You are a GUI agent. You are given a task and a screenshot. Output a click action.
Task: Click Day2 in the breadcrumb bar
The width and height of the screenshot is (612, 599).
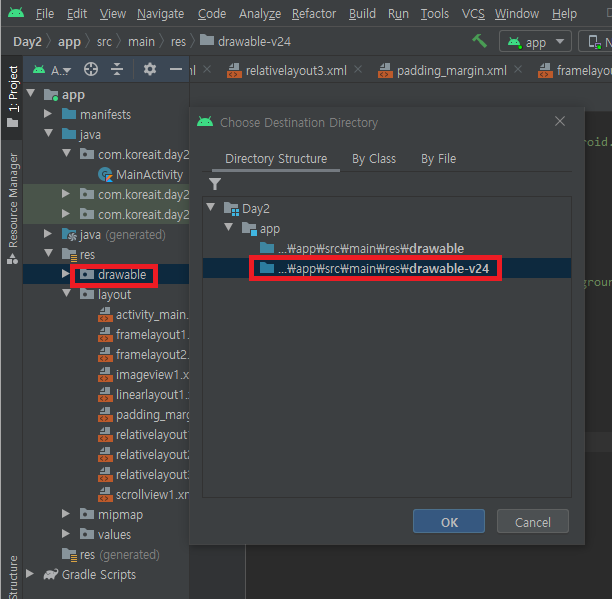pos(27,41)
